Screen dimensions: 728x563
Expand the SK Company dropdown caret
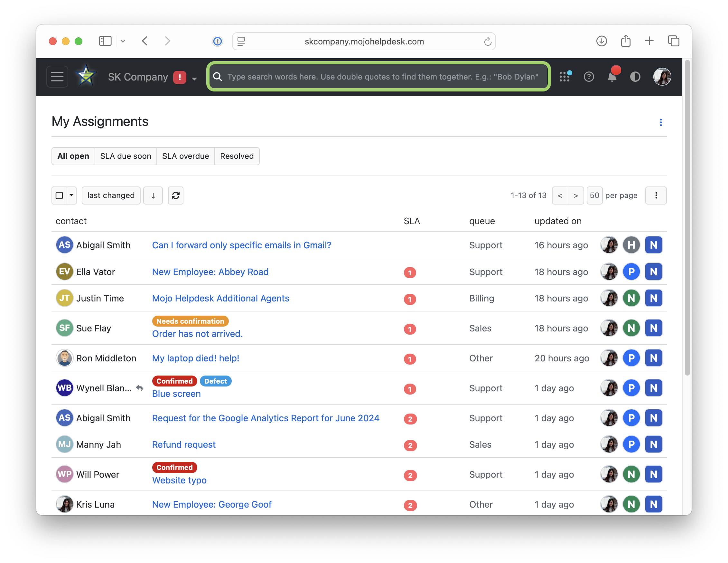pos(194,79)
